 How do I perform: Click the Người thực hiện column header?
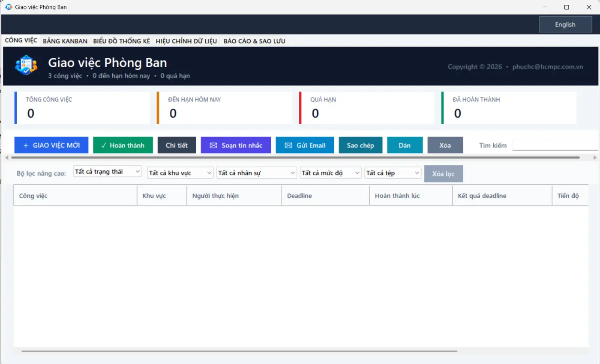pyautogui.click(x=234, y=196)
